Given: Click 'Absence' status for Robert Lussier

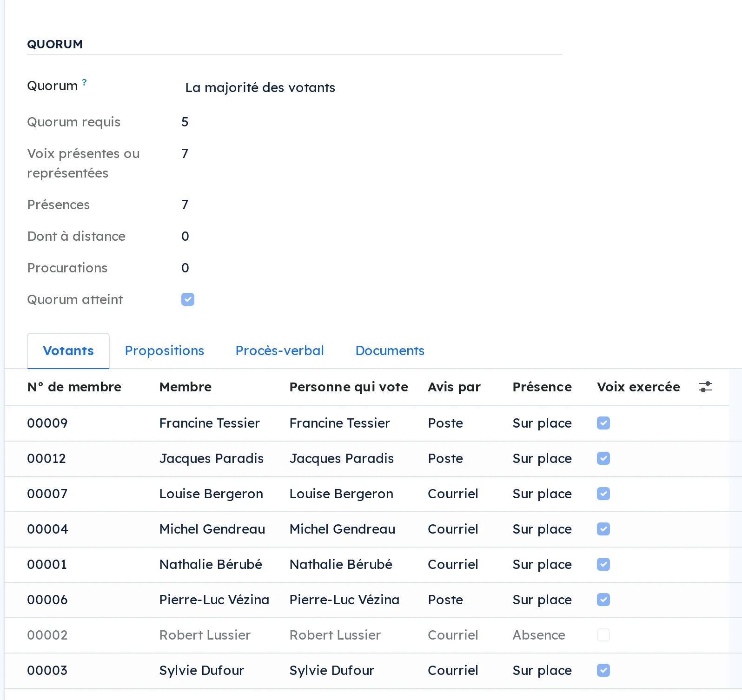Looking at the screenshot, I should point(539,635).
